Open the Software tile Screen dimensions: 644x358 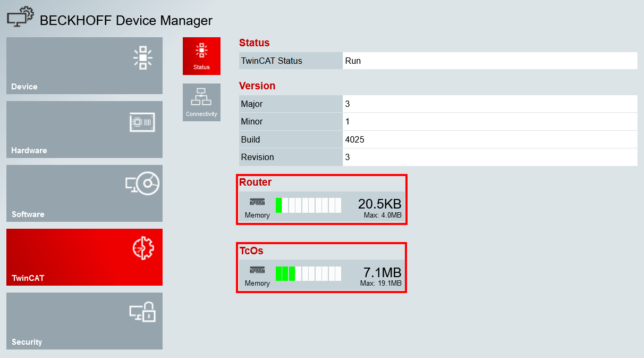pos(84,193)
